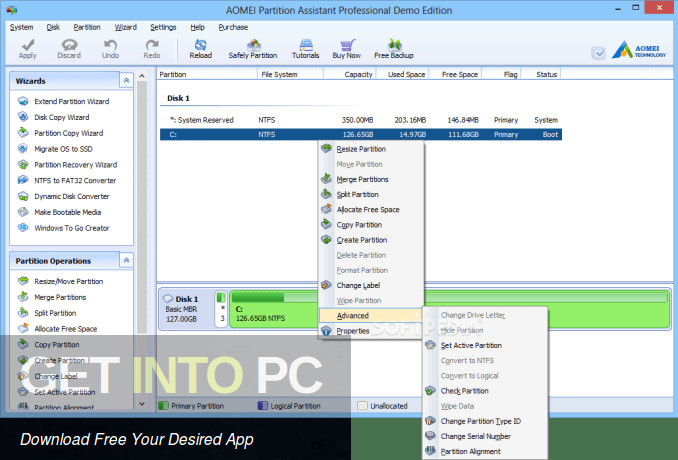Click the Status column header
The width and height of the screenshot is (678, 460).
541,74
